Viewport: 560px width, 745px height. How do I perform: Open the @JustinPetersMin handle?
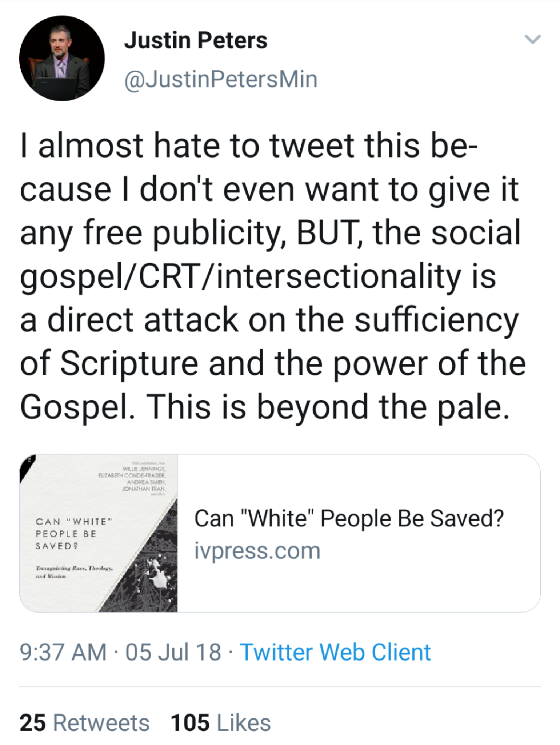(x=221, y=79)
